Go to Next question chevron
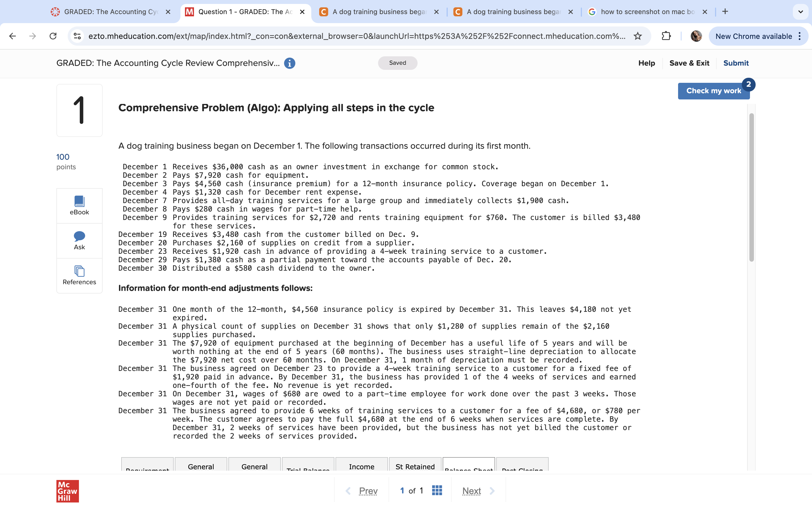Viewport: 812px width, 507px height. tap(492, 491)
